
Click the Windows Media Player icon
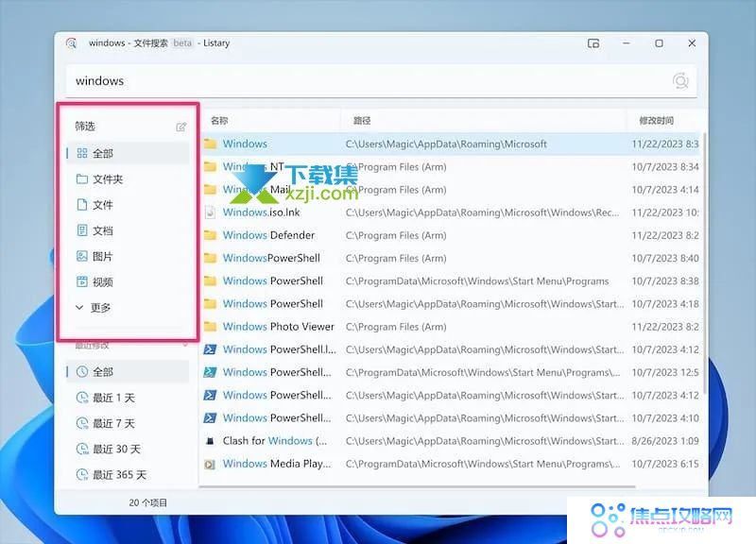pyautogui.click(x=210, y=464)
